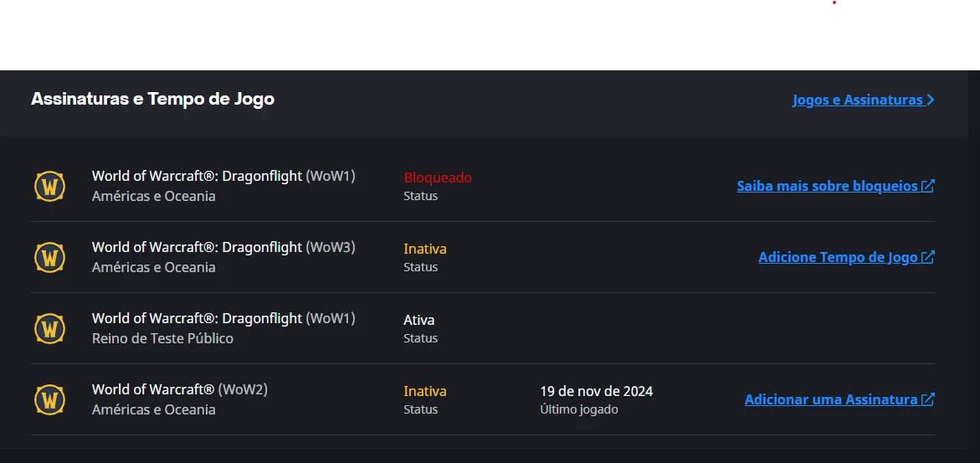Open Saiba mais sobre bloqueios
This screenshot has width=980, height=463.
point(827,186)
